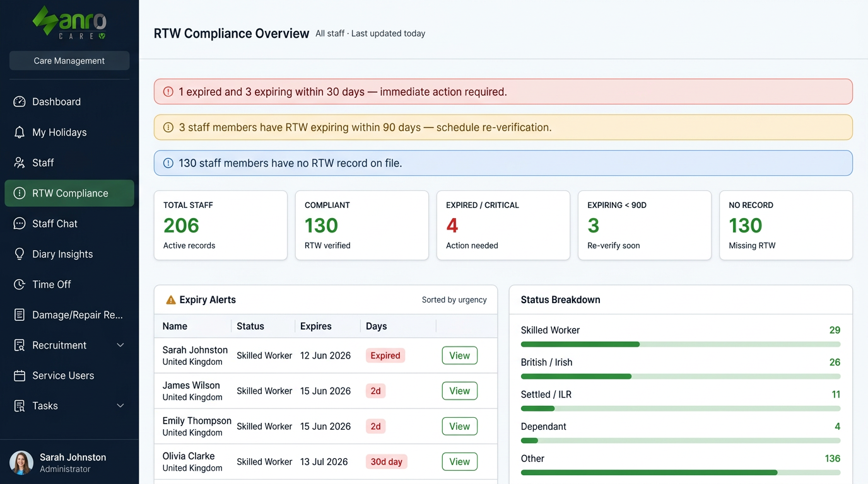868x484 pixels.
Task: Click the Name column header
Action: (175, 326)
